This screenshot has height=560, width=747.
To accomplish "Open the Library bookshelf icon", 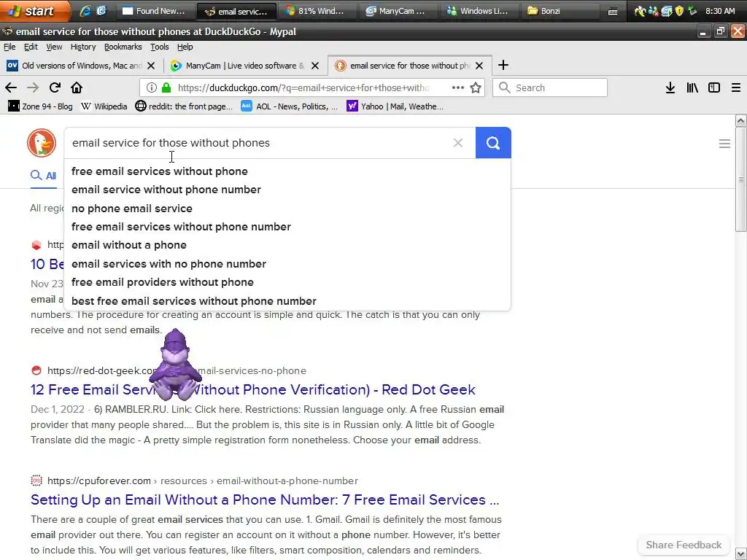I will coord(692,87).
